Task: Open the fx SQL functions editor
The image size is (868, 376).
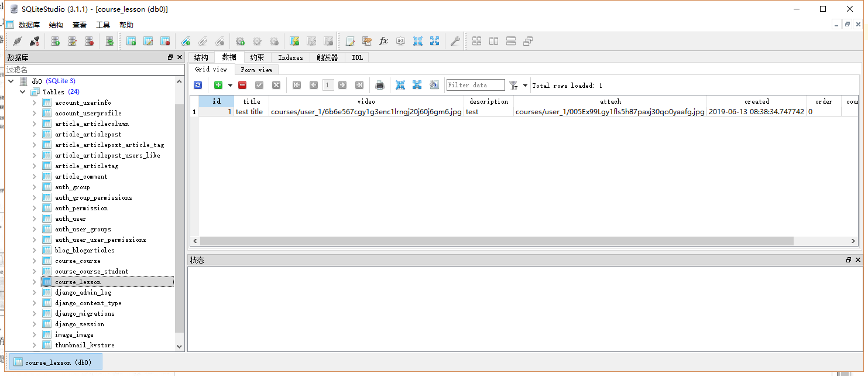Action: tap(384, 41)
